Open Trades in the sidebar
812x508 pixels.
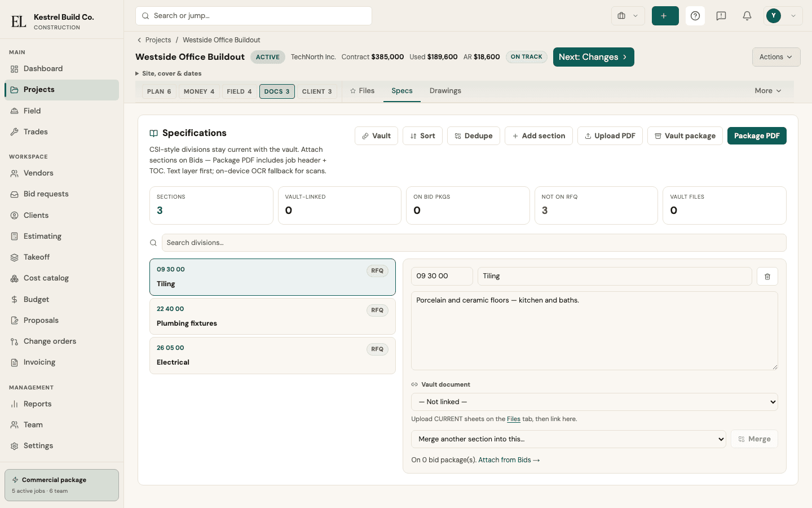(x=62, y=132)
